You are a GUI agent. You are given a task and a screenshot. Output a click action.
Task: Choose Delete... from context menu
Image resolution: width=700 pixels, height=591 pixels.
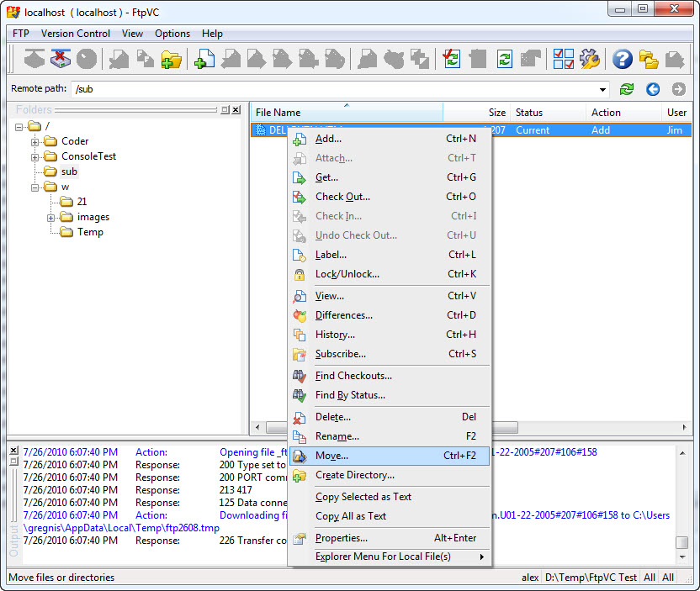point(390,417)
